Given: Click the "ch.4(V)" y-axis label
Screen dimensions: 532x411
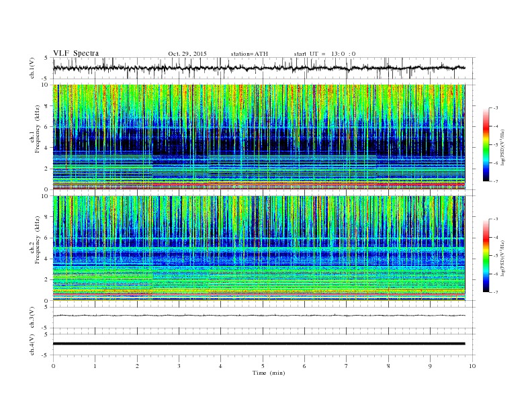Looking at the screenshot, I should tap(32, 345).
